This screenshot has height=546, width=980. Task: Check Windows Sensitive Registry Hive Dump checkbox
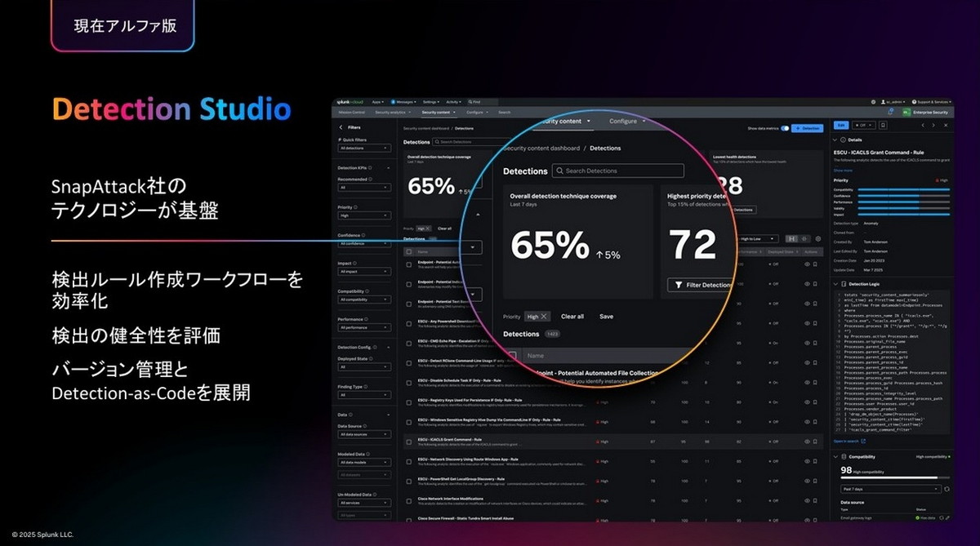pyautogui.click(x=409, y=421)
